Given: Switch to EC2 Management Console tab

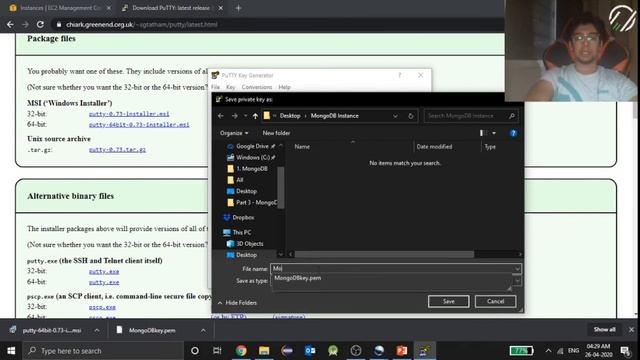Looking at the screenshot, I should 60,8.
